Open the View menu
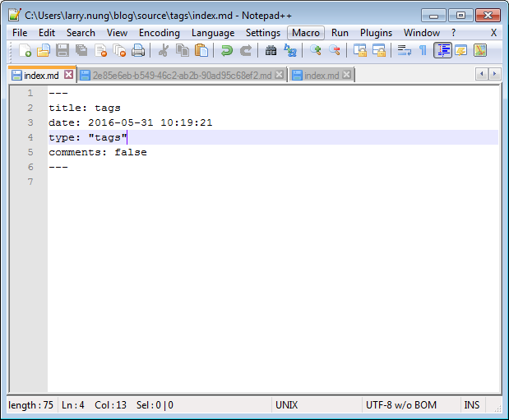The height and width of the screenshot is (420, 509). point(117,33)
